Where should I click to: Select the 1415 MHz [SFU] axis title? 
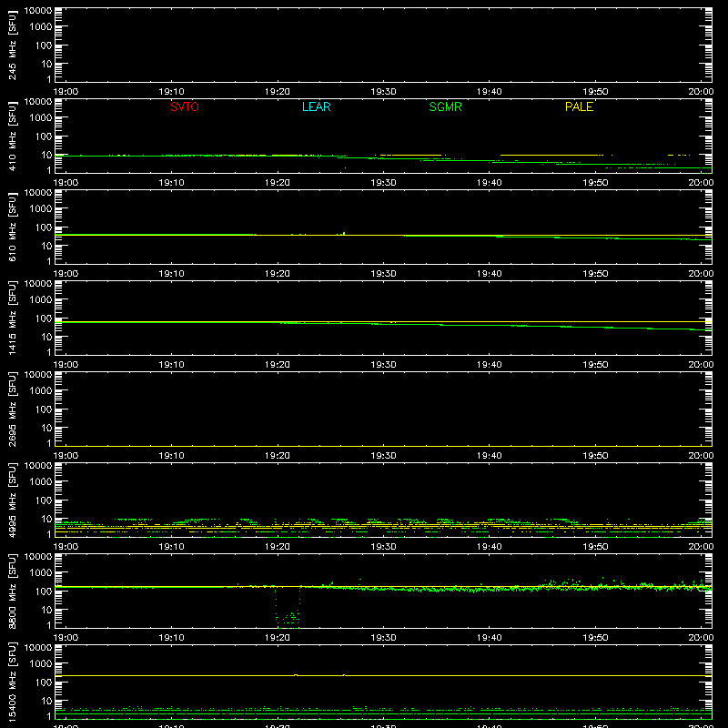coord(12,318)
